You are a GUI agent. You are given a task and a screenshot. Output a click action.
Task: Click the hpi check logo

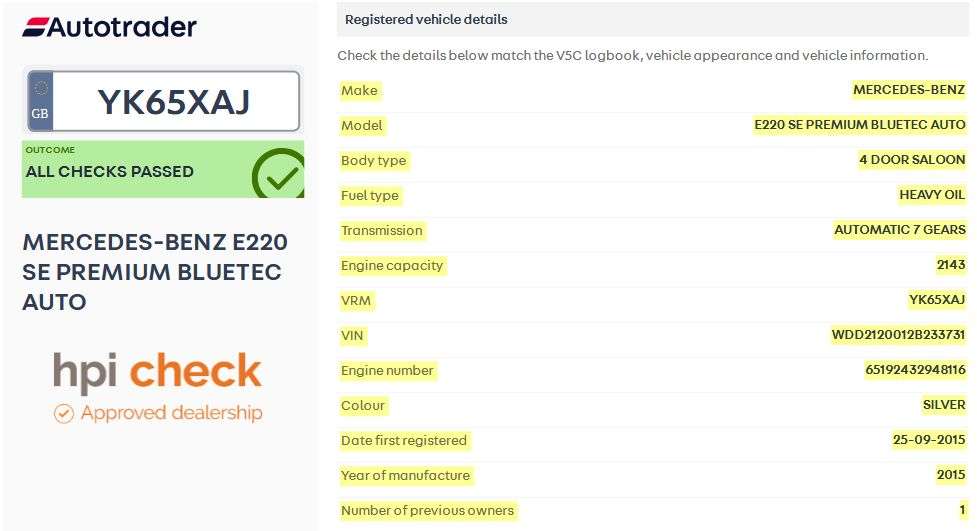(157, 372)
